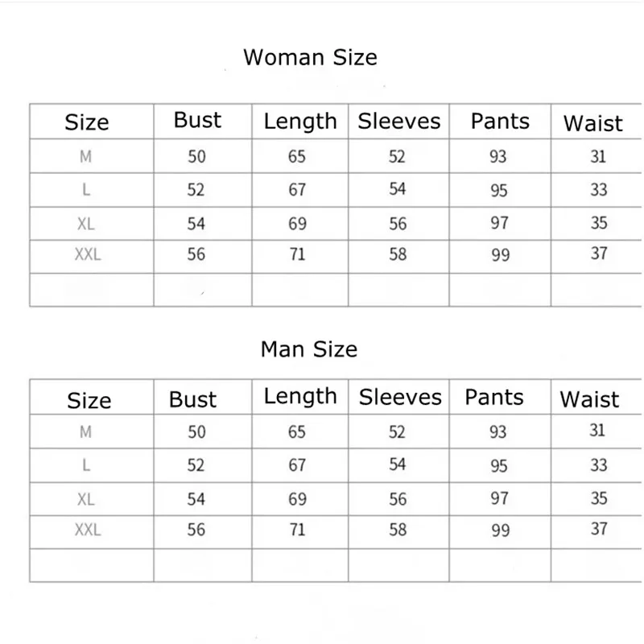The height and width of the screenshot is (644, 644).
Task: Click bust value 50 in Woman table
Action: tap(196, 156)
